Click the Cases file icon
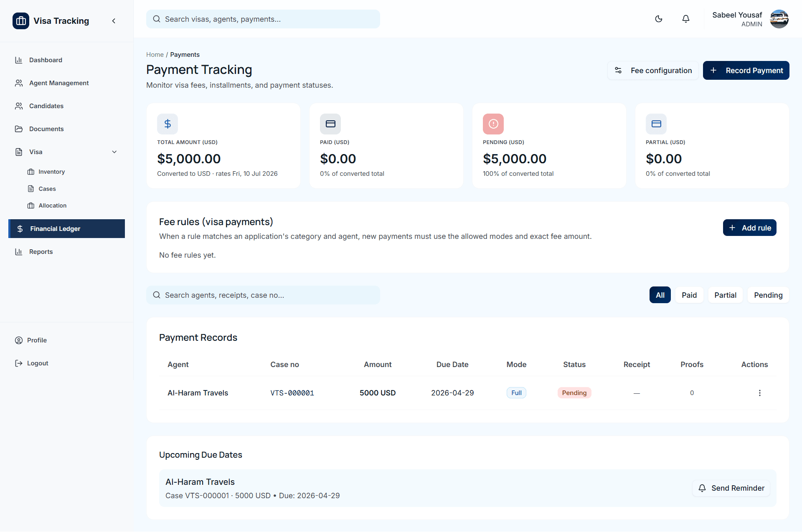Screen dimensions: 802x532 pyautogui.click(x=31, y=189)
